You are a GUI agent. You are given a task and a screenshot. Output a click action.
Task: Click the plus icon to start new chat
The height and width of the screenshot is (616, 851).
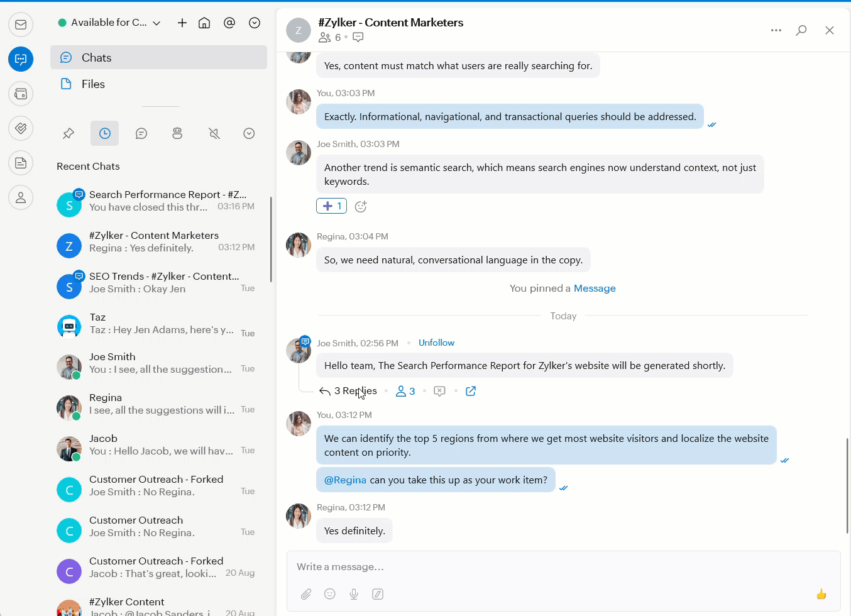(182, 23)
